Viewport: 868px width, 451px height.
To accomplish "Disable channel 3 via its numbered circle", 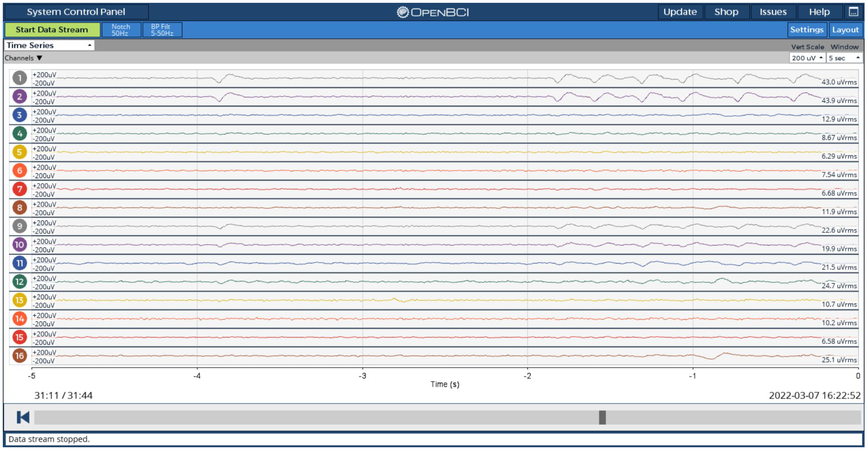I will click(x=19, y=115).
